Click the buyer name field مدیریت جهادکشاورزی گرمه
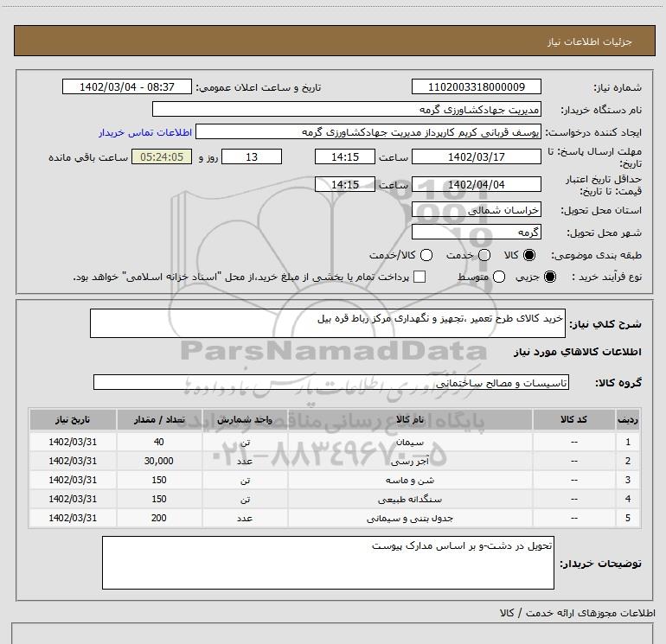The image size is (666, 644). [x=347, y=109]
